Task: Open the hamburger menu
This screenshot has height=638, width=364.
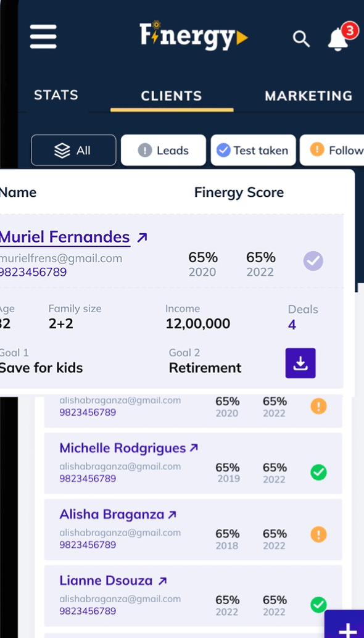Action: point(43,36)
